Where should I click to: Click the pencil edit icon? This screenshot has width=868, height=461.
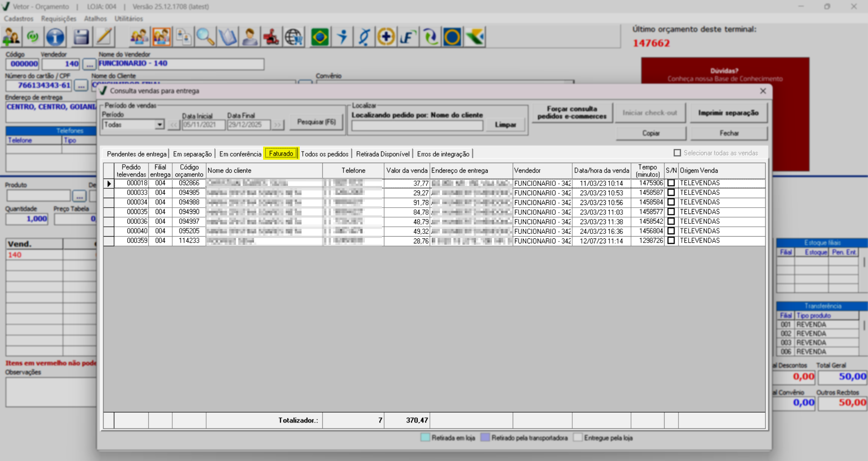click(x=104, y=37)
